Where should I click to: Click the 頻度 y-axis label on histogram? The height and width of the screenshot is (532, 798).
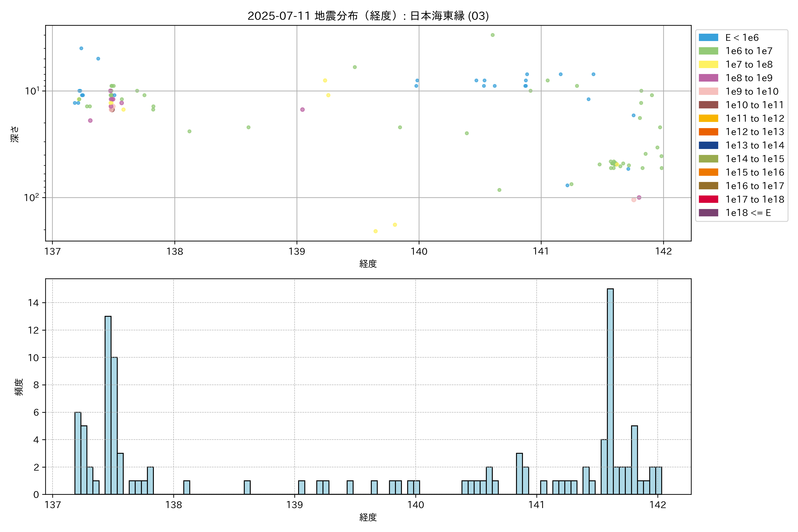click(x=19, y=387)
